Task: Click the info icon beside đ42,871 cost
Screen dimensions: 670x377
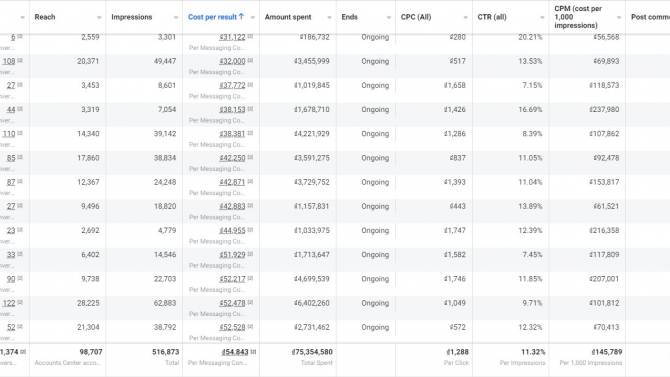Action: tap(250, 182)
